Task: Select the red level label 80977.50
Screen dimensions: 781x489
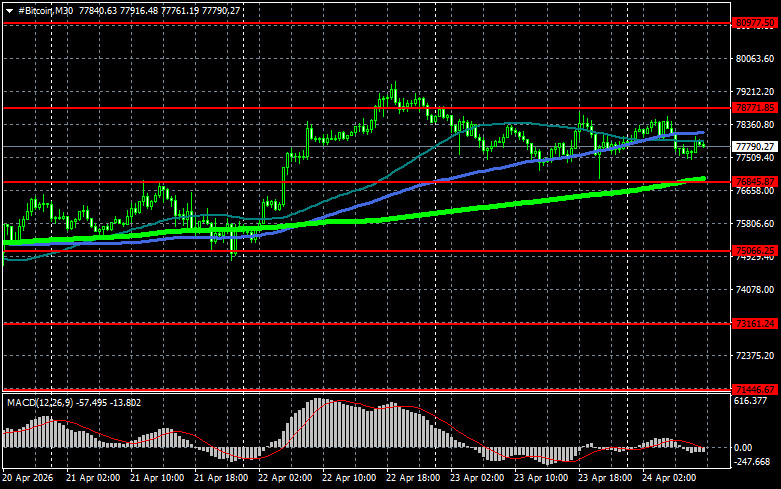Action: click(x=756, y=23)
